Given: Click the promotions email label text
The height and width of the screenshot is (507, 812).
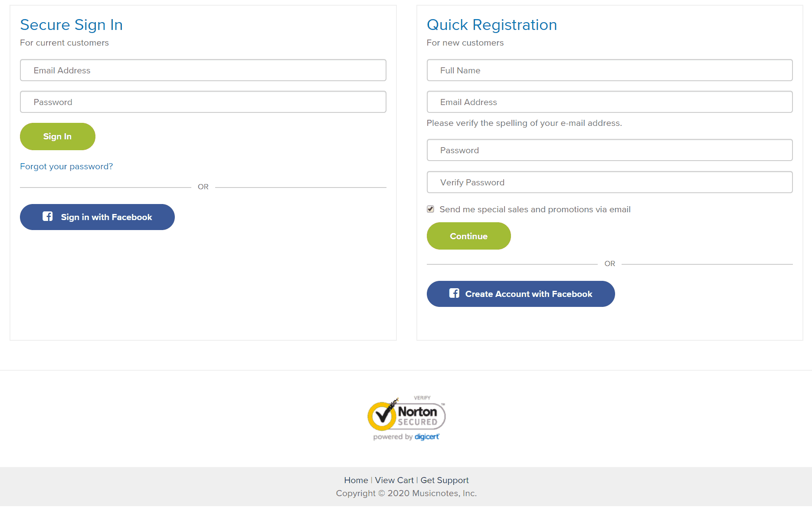Looking at the screenshot, I should (x=535, y=209).
